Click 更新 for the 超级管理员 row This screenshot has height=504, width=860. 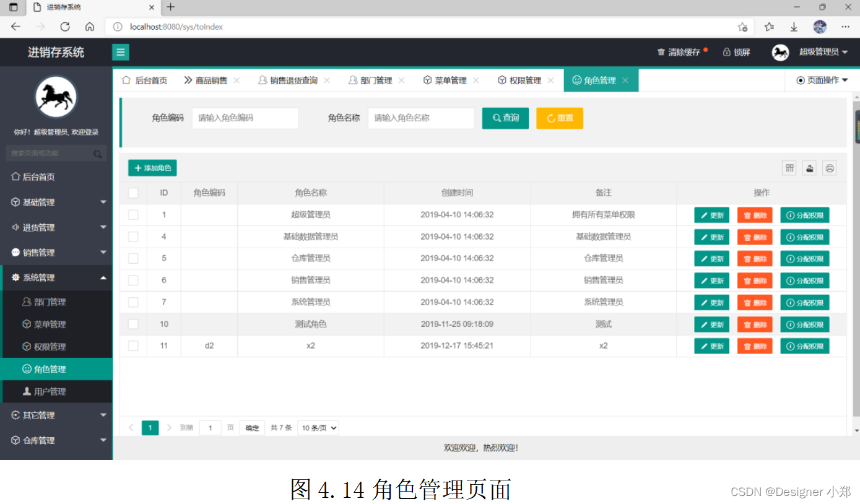click(711, 215)
